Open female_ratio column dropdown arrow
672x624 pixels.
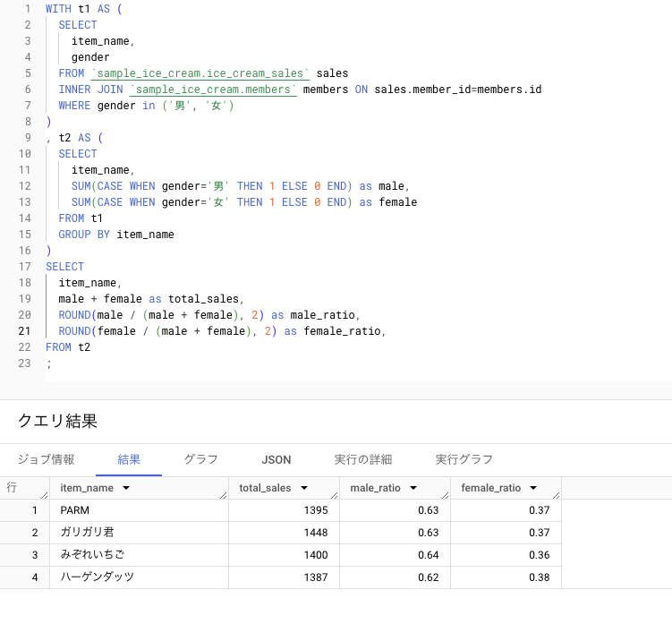coord(533,488)
